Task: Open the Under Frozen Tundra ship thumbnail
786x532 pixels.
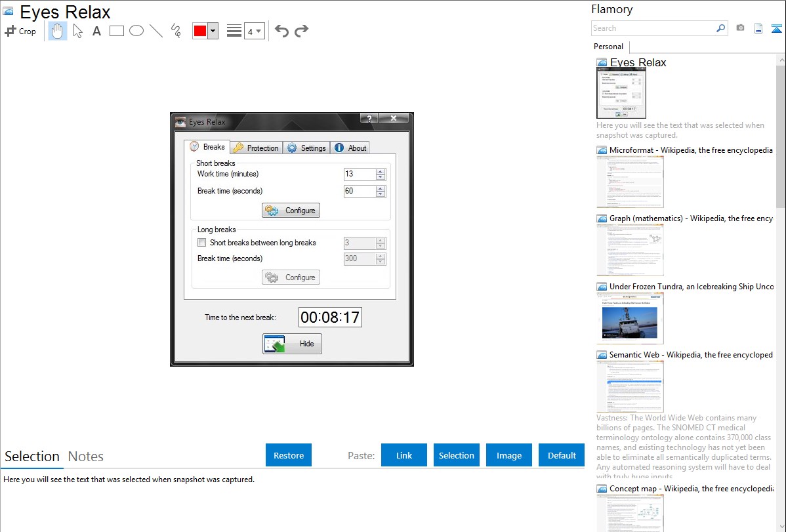Action: coord(630,318)
